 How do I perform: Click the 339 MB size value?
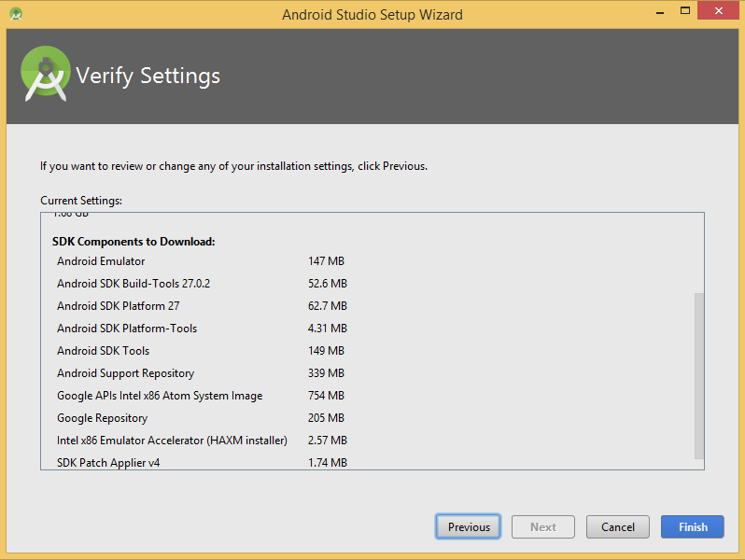tap(326, 372)
